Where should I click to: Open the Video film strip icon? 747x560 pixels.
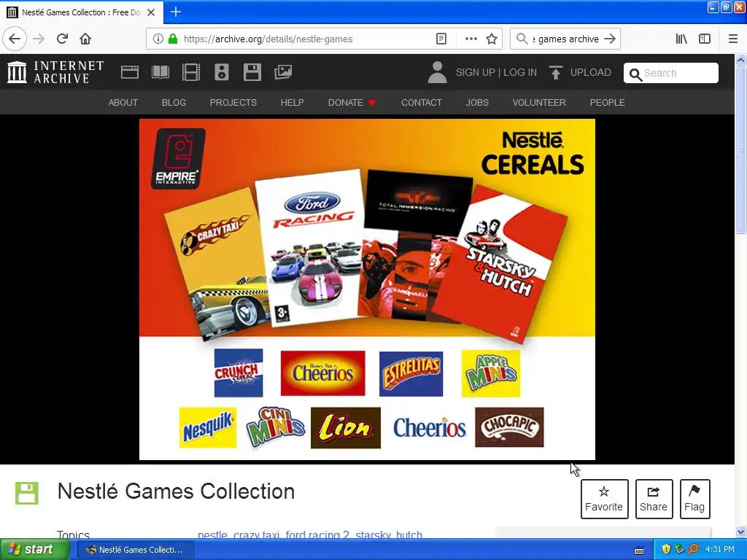coord(191,72)
